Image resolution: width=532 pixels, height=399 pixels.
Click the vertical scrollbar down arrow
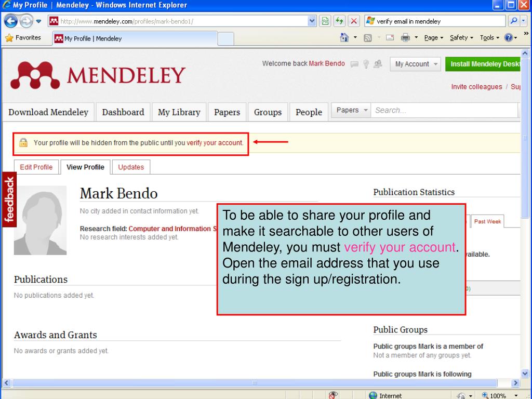pos(525,374)
